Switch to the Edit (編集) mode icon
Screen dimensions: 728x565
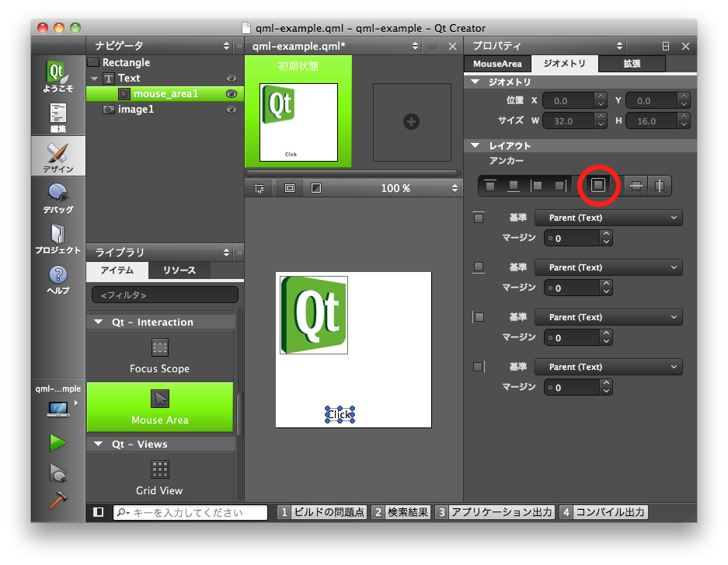click(x=57, y=117)
